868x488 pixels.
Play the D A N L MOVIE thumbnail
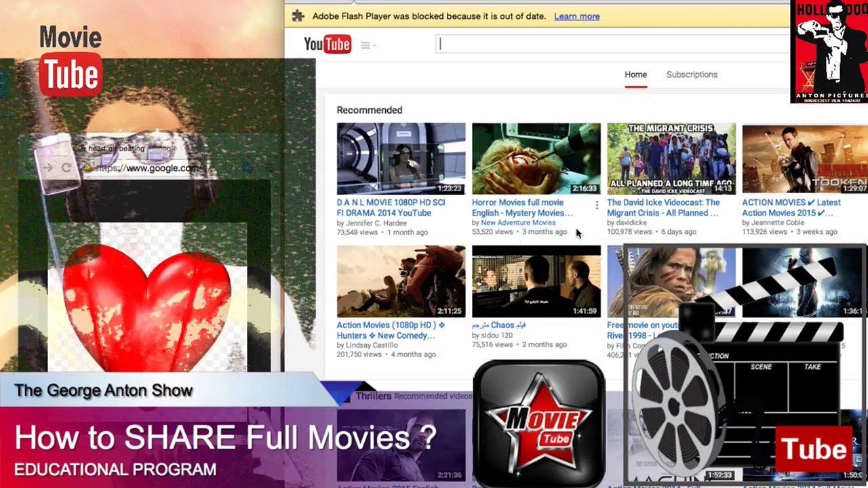click(401, 159)
